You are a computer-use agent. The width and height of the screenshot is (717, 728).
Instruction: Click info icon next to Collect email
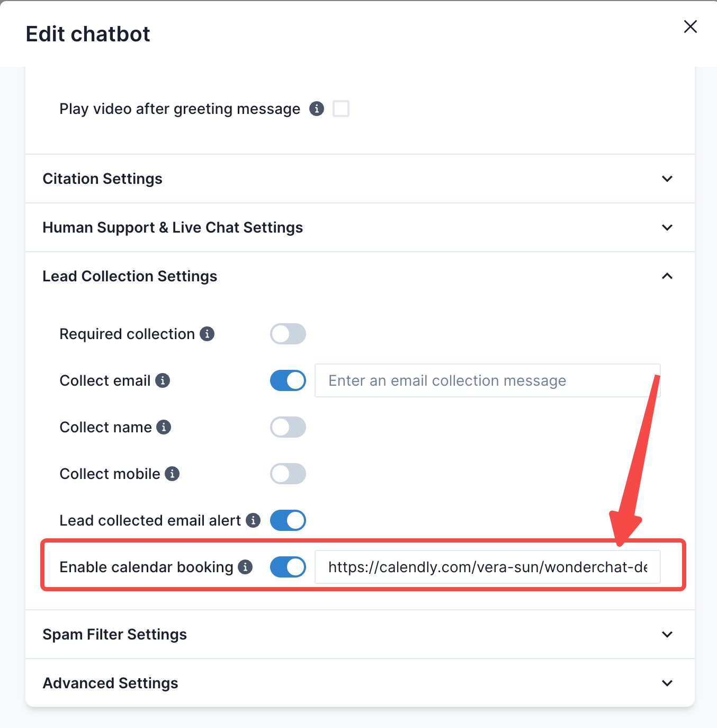pyautogui.click(x=163, y=380)
